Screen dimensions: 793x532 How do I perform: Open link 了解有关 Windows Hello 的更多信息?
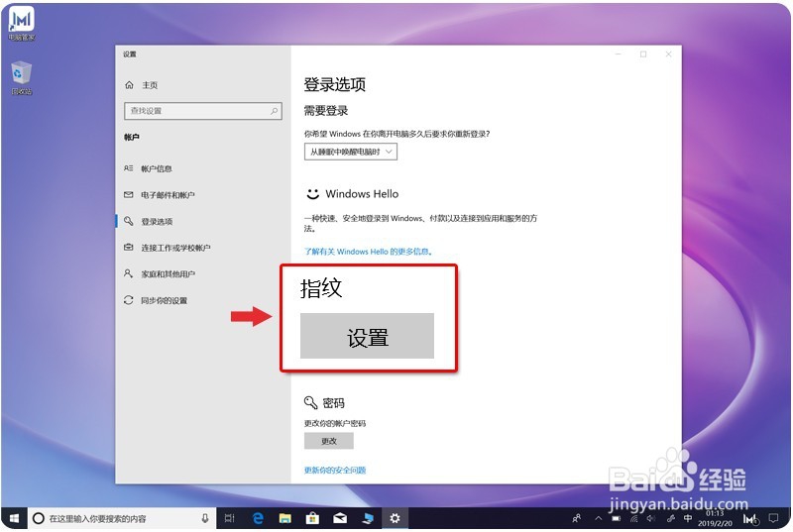pos(368,251)
